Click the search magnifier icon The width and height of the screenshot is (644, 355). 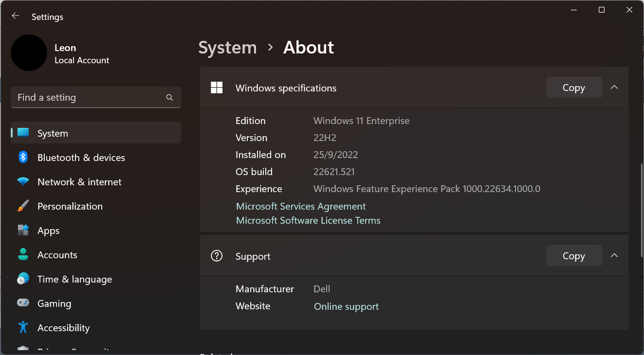point(169,97)
